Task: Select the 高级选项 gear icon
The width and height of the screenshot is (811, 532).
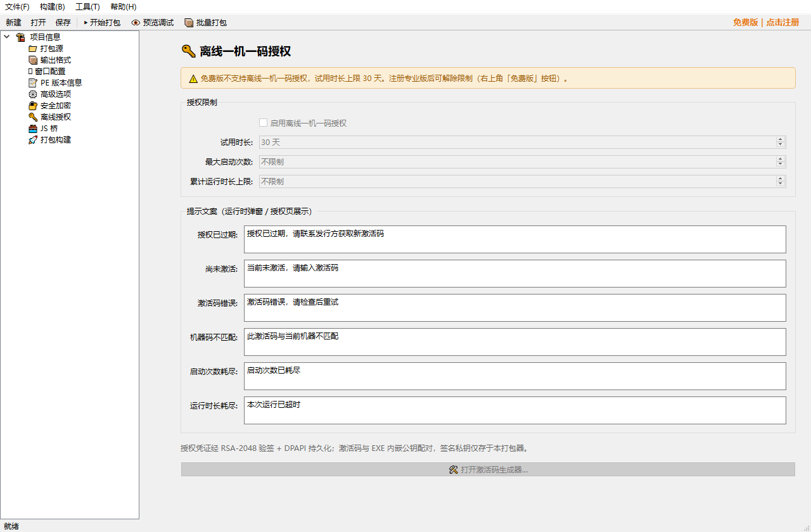Action: coord(33,94)
